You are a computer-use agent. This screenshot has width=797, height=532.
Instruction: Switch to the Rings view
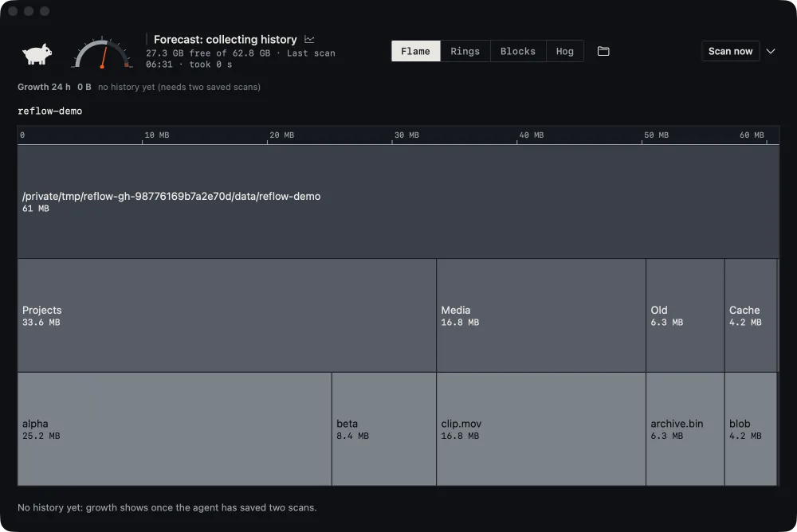click(x=465, y=51)
